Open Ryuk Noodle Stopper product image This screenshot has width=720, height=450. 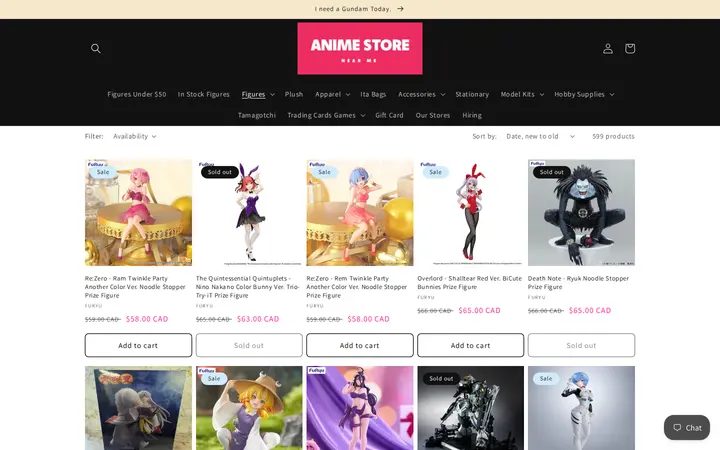pyautogui.click(x=581, y=213)
